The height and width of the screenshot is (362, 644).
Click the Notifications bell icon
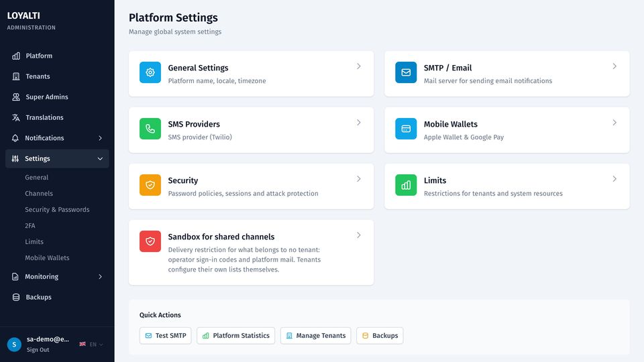pyautogui.click(x=15, y=138)
